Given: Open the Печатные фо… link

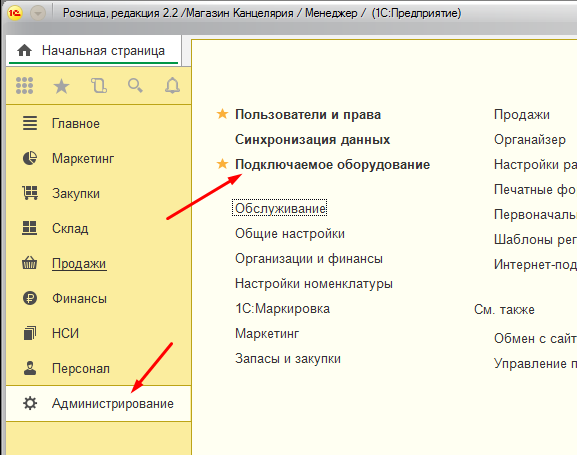Looking at the screenshot, I should (535, 190).
